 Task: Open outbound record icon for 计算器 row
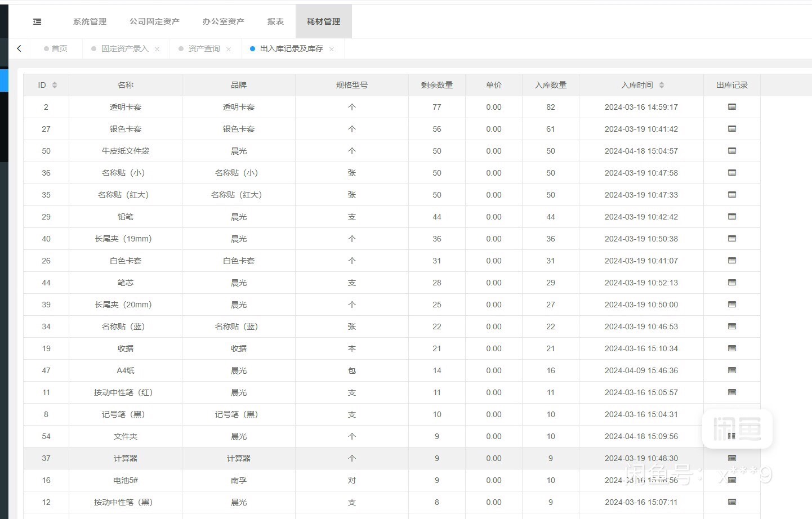tap(731, 458)
